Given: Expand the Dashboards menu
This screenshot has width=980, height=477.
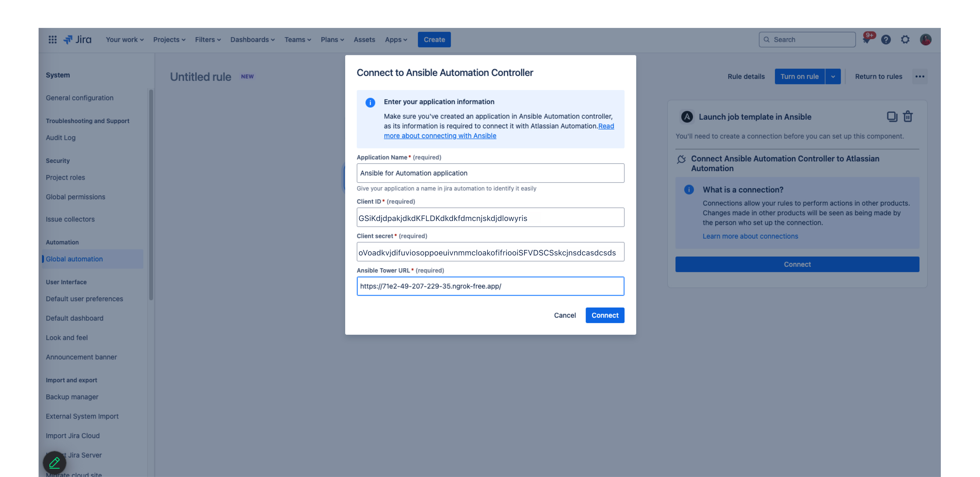Looking at the screenshot, I should [x=252, y=39].
